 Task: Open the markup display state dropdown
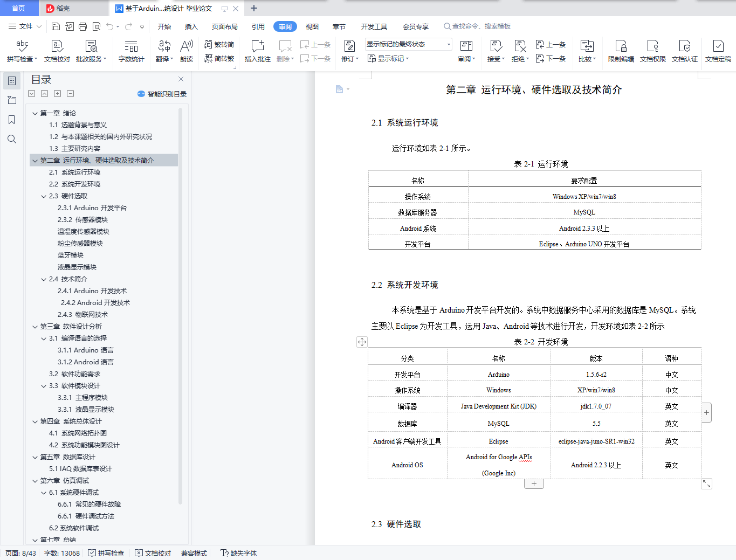408,44
